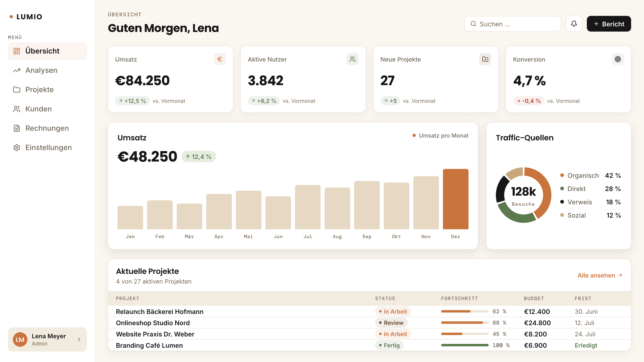Viewport: 644px width, 362px height.
Task: Select Website Praxis Dr. Weber project name
Action: pyautogui.click(x=155, y=334)
